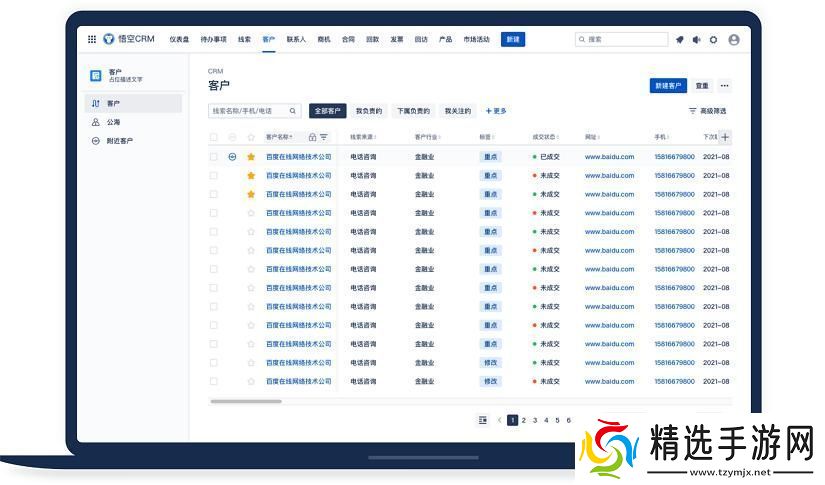
Task: Open the three-dots more options button
Action: [725, 86]
